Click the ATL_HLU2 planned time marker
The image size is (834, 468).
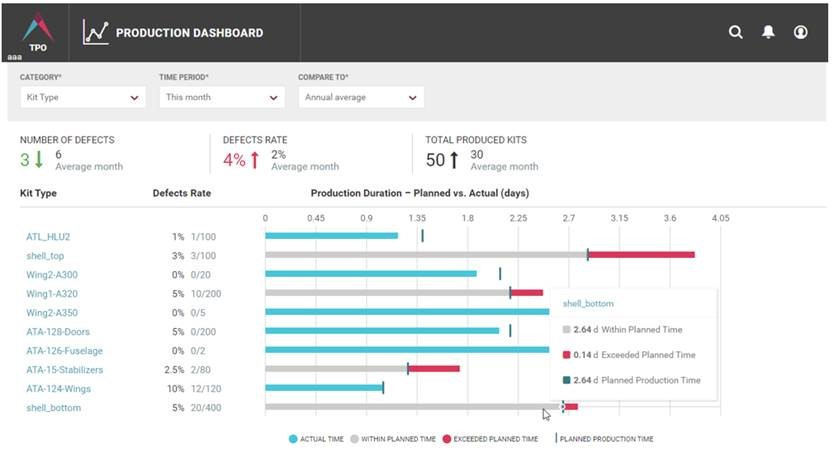coord(422,236)
